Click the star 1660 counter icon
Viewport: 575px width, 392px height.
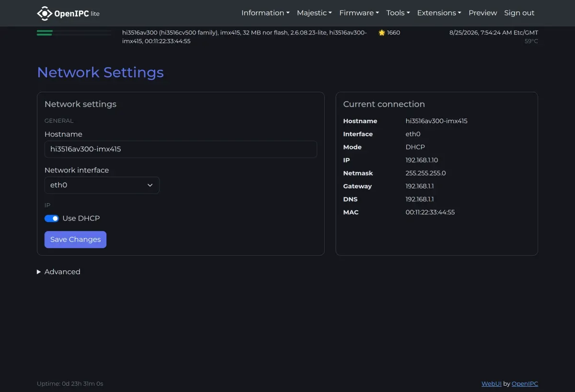tap(382, 33)
